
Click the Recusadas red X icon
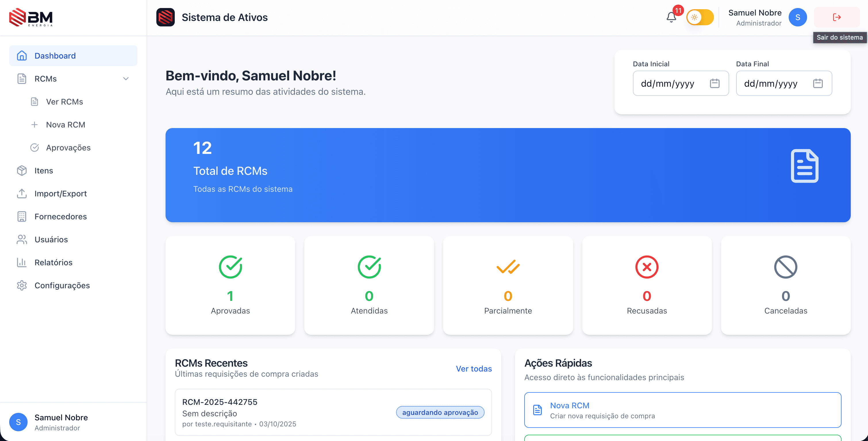[x=647, y=267]
